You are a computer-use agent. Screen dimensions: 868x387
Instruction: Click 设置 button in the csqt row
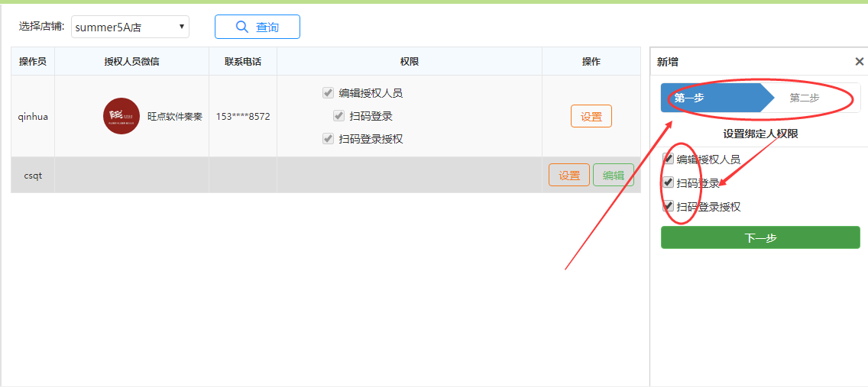[x=569, y=176]
